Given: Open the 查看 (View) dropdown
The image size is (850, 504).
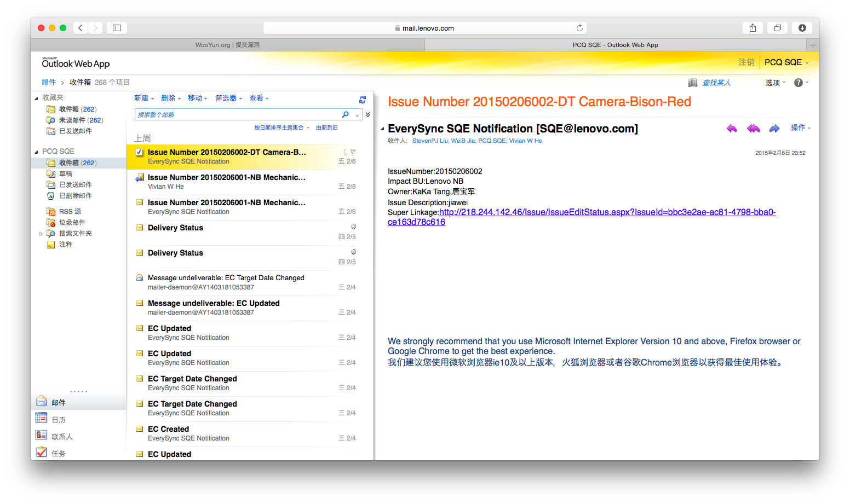Looking at the screenshot, I should 259,98.
